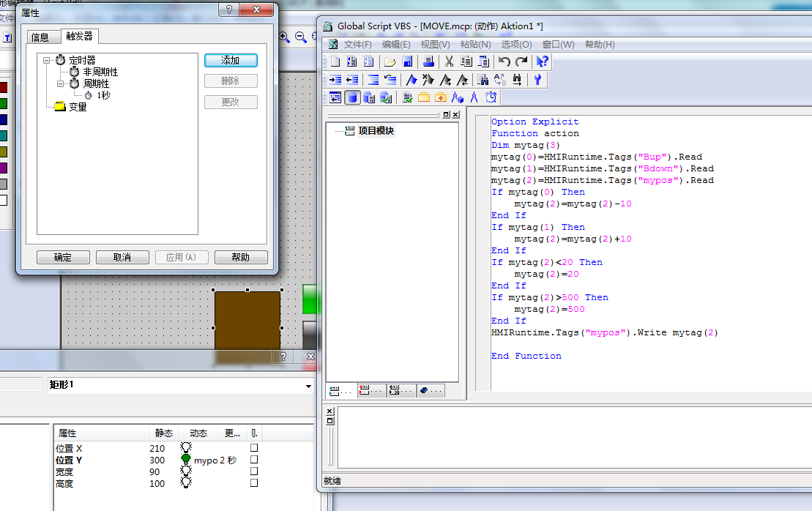Image resolution: width=812 pixels, height=511 pixels.
Task: Click the yellow briefcase icon
Action: 424,97
